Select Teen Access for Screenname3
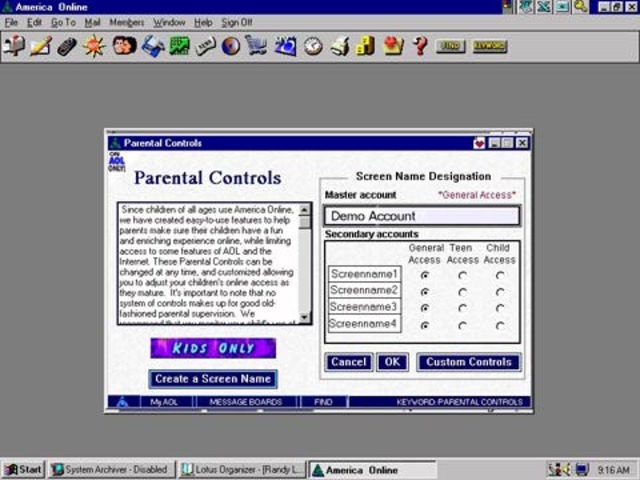640x480 pixels. (x=462, y=308)
